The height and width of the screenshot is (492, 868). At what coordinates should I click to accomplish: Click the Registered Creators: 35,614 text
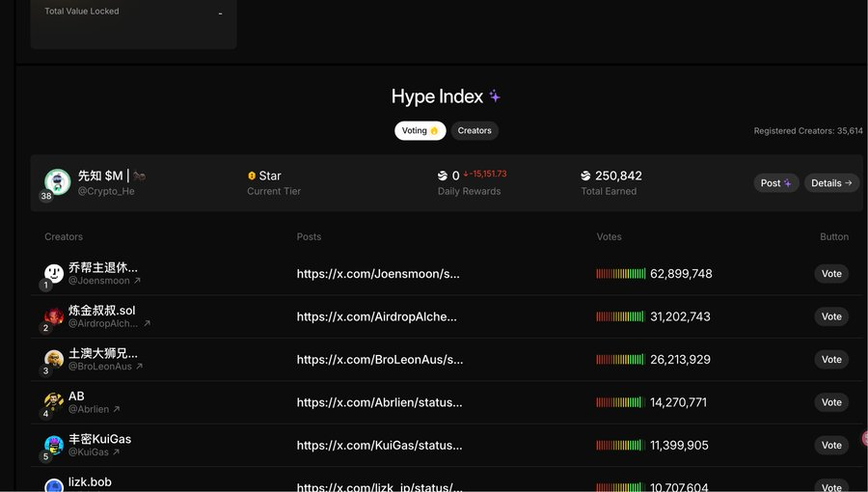coord(808,131)
